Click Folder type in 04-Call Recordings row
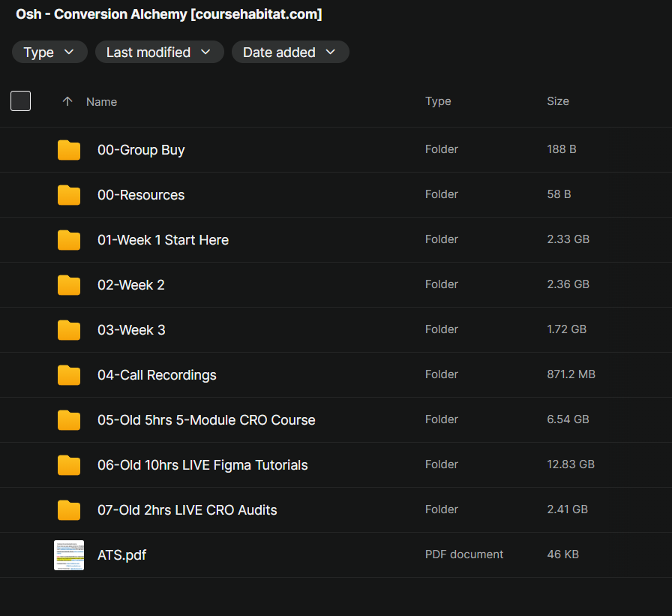The image size is (672, 616). [x=442, y=374]
